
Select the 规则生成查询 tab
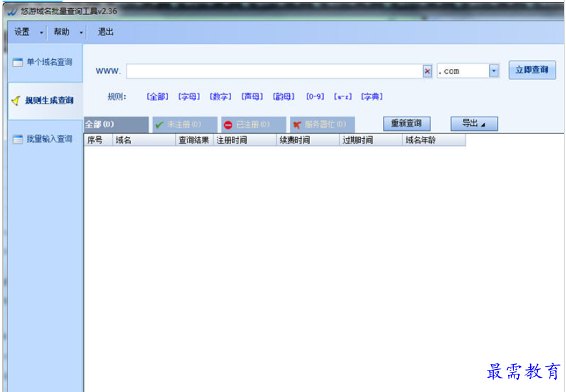point(46,101)
